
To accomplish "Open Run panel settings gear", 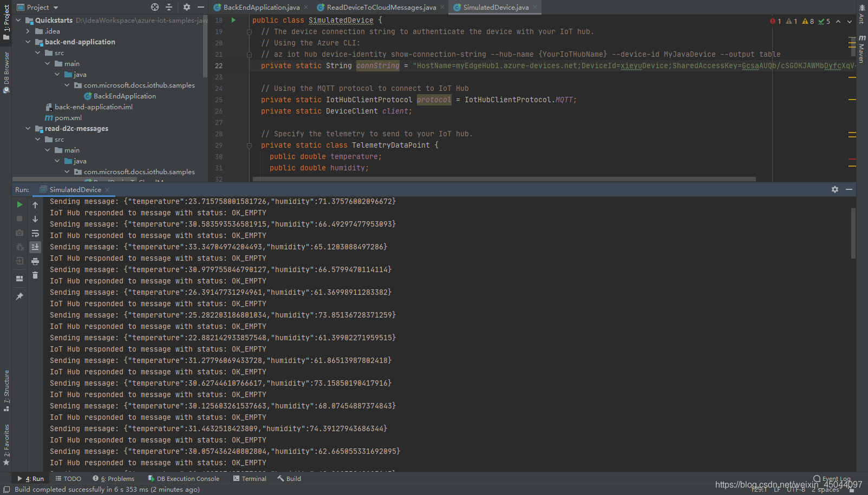I will 835,189.
